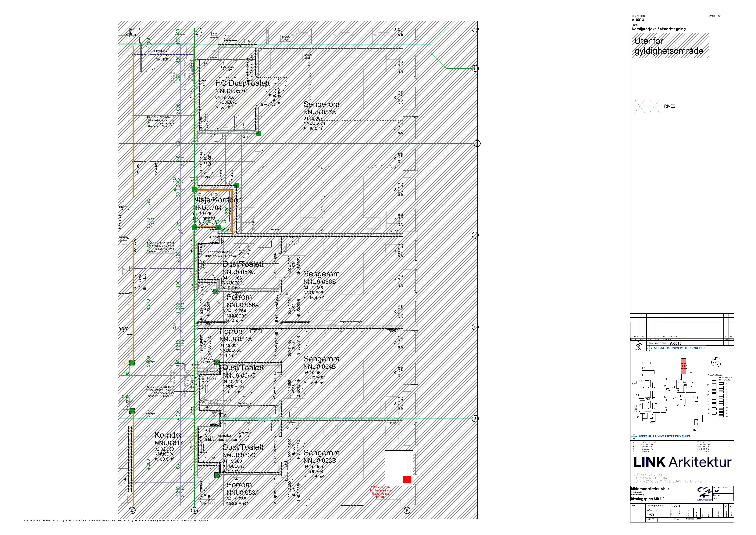Click 'Firesafe AS' in the consultant list
This screenshot has width=756, height=535.
(x=645, y=451)
